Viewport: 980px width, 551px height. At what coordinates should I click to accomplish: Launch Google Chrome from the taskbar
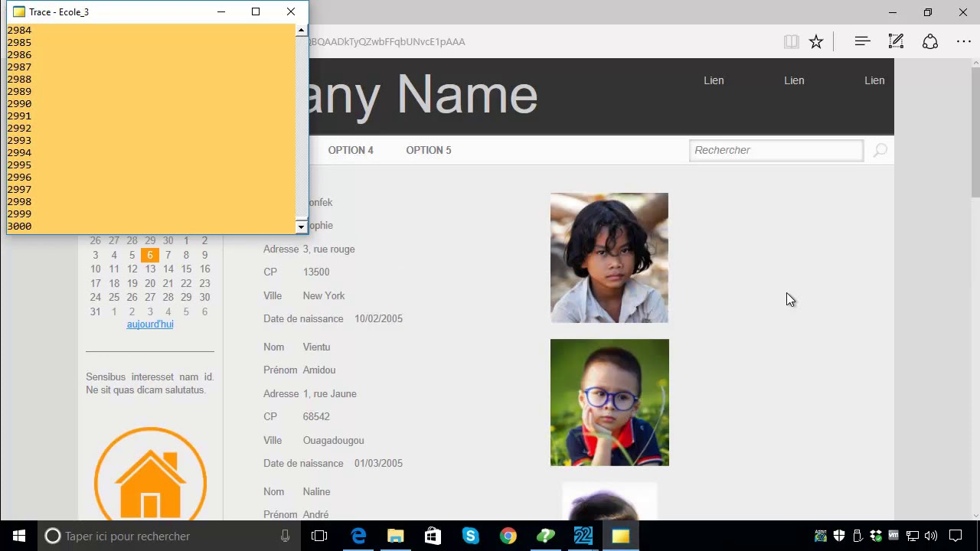508,536
